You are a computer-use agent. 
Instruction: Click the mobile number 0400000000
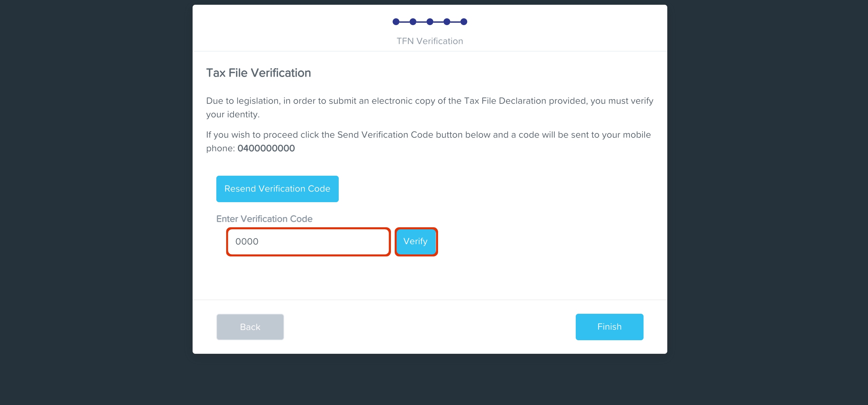coord(266,148)
